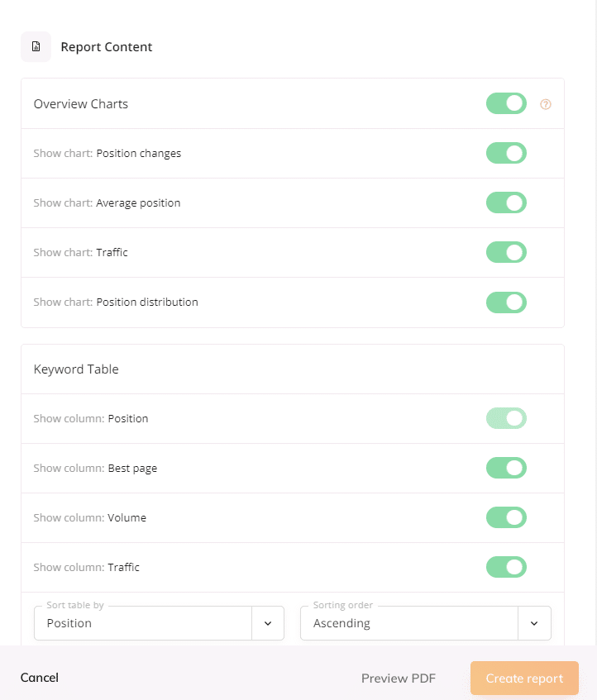Toggle off Overview Charts switch

click(506, 103)
